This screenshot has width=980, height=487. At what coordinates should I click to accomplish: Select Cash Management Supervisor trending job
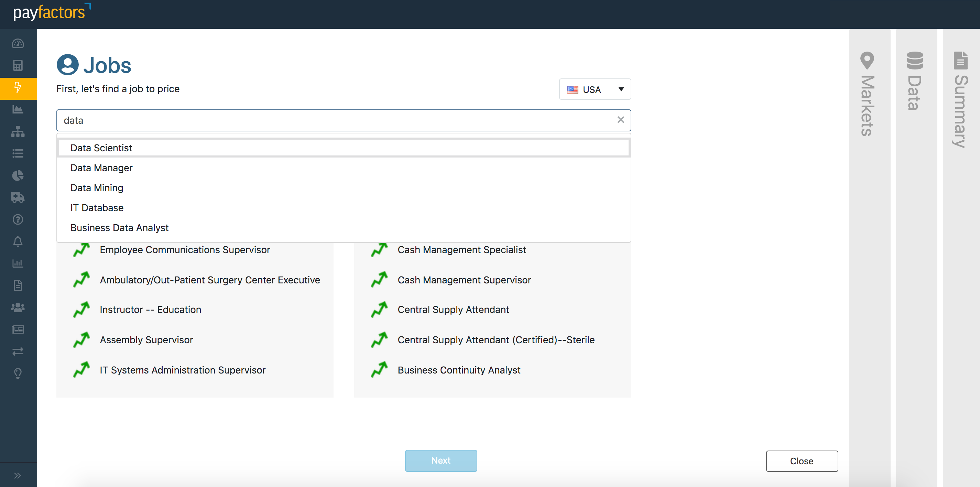[x=464, y=280]
